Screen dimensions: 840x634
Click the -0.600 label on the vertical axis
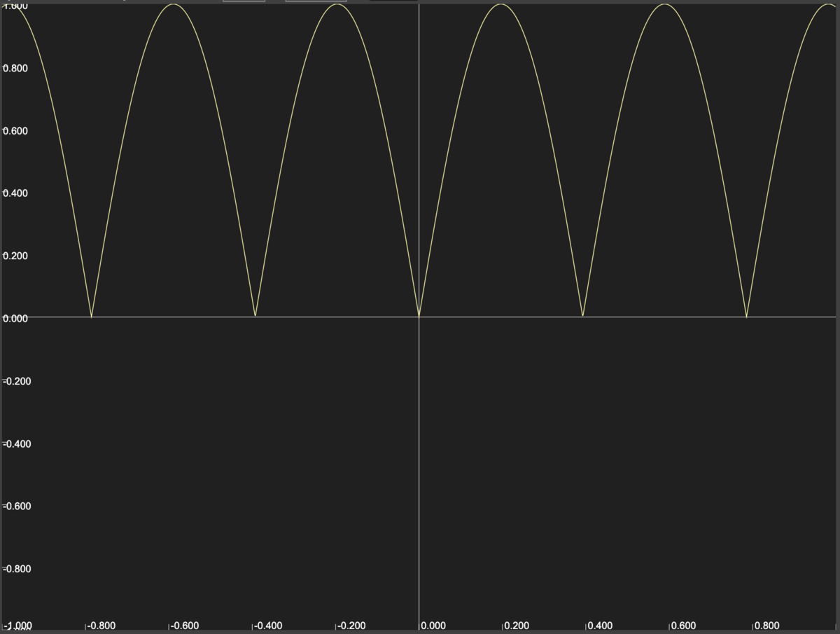(x=18, y=506)
